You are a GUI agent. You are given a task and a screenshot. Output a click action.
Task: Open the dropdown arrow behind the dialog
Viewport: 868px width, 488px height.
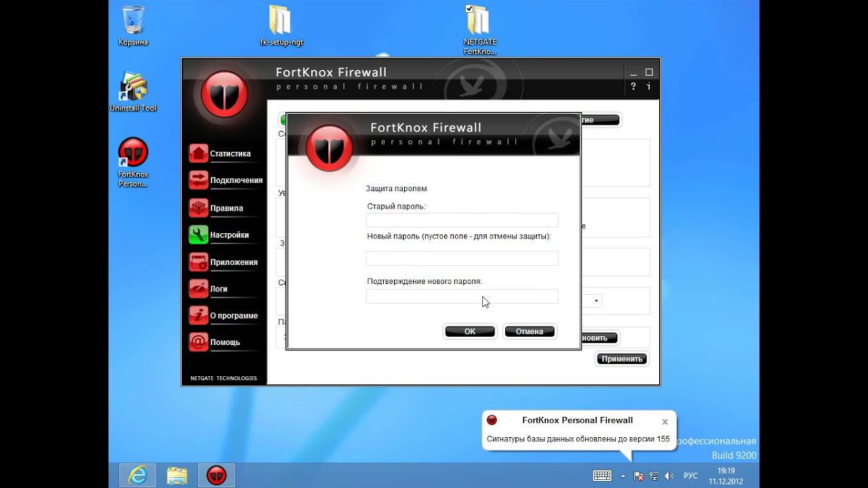596,301
